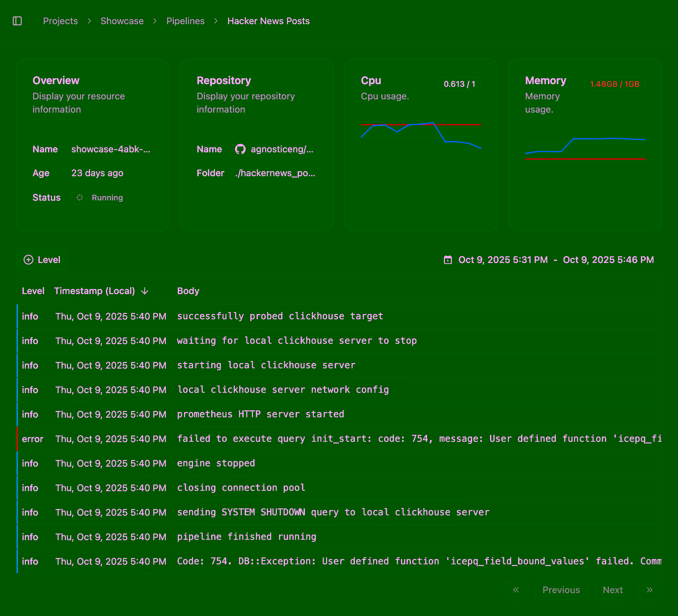Open the date range picker
Image resolution: width=678 pixels, height=616 pixels.
pos(556,260)
